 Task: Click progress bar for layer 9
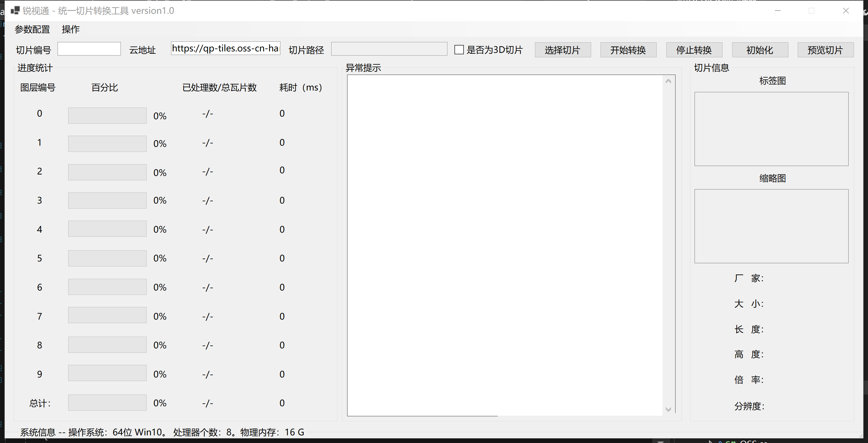pos(107,373)
